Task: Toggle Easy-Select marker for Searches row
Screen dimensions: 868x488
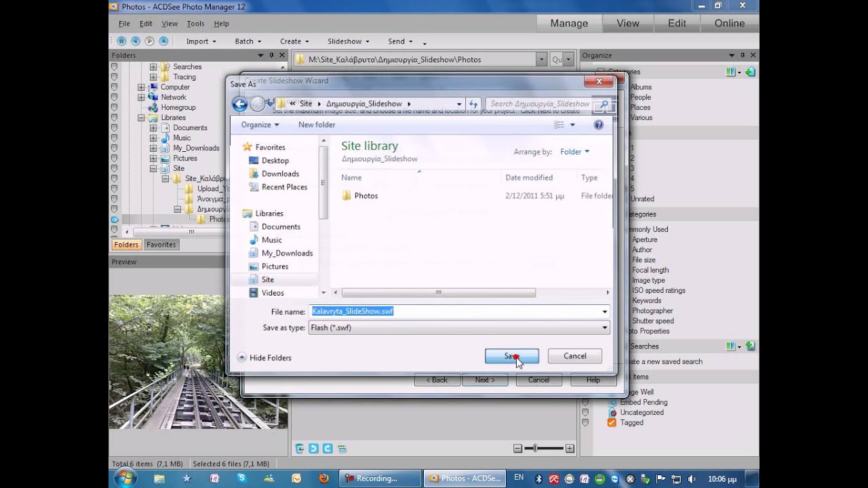Action: point(114,66)
